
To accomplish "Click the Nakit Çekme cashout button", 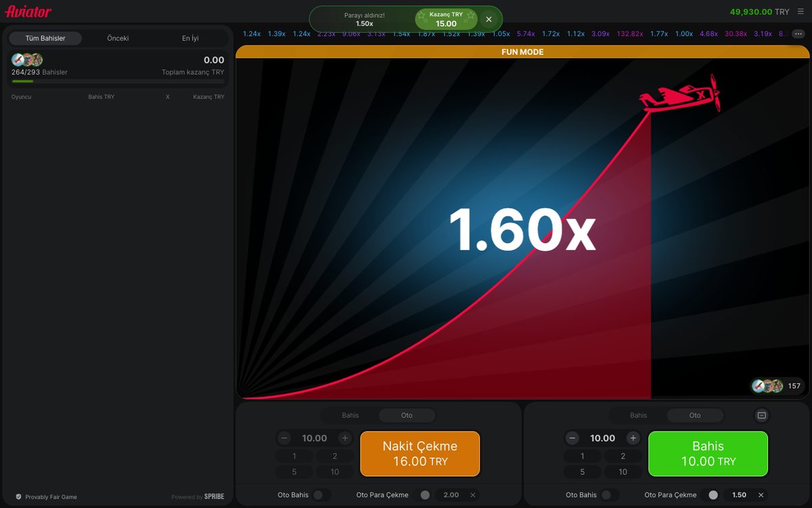I will 420,454.
